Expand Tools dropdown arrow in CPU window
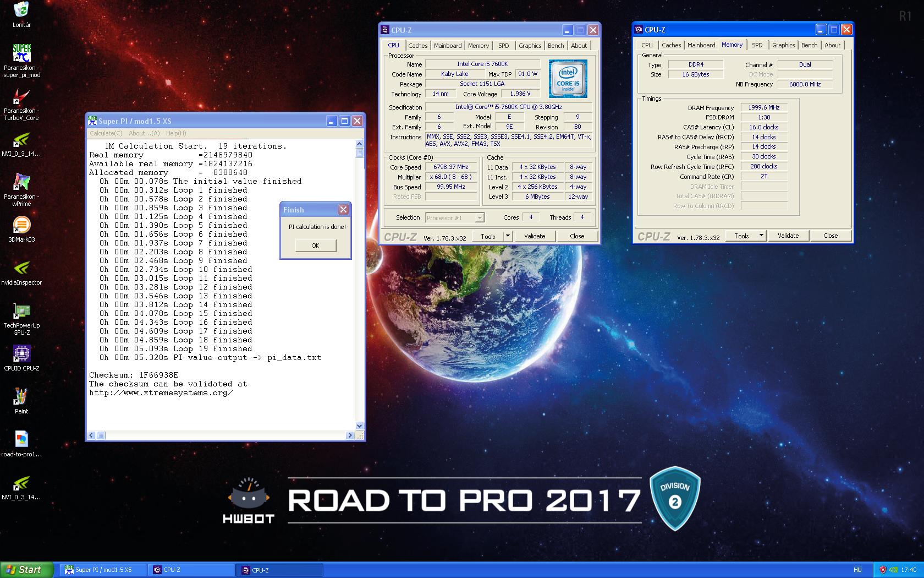This screenshot has height=578, width=924. click(508, 236)
